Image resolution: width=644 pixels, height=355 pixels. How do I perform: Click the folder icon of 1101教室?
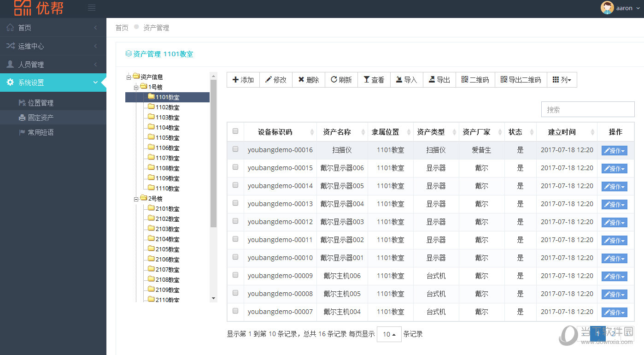[151, 97]
